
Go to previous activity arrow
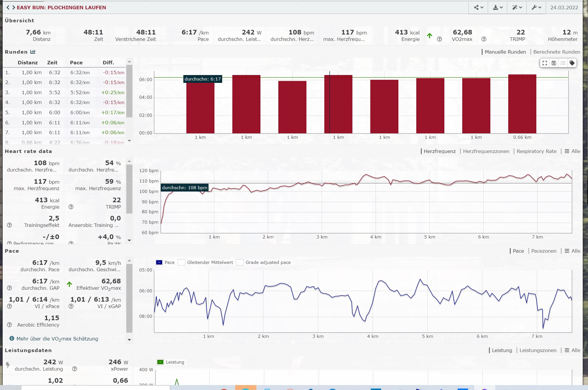[8, 8]
